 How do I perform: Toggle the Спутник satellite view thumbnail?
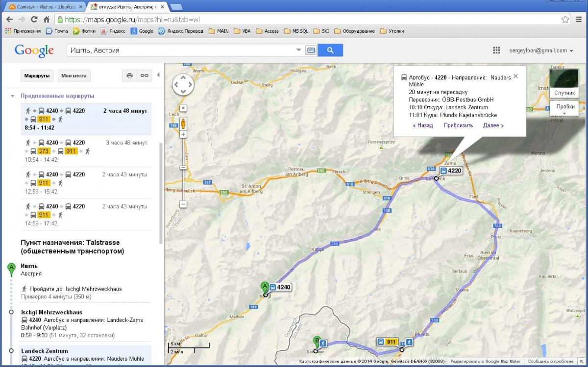tap(564, 83)
